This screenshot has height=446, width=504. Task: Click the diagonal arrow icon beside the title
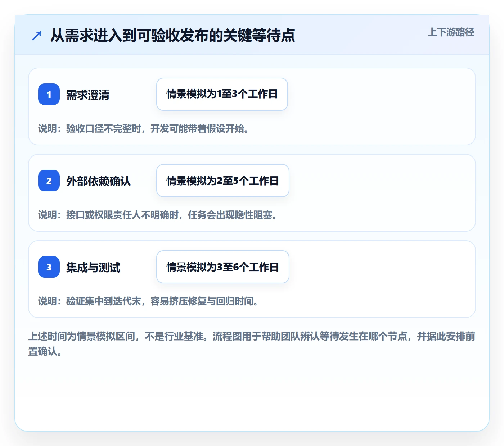coord(37,36)
